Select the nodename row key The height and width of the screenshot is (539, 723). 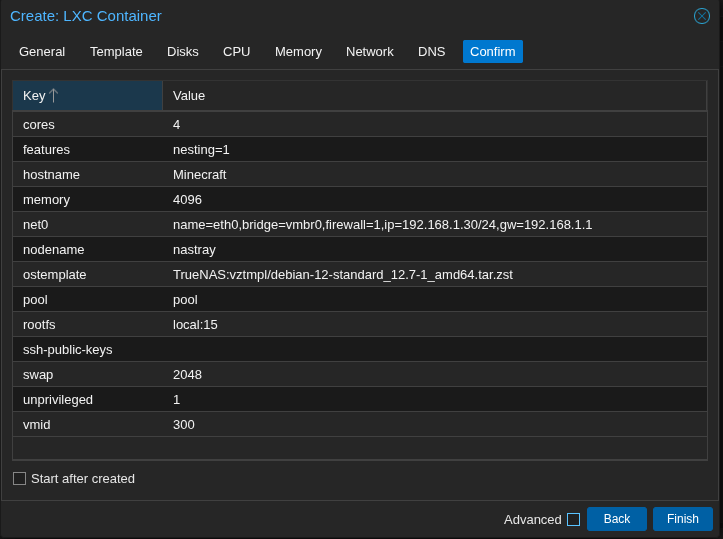pos(53,249)
